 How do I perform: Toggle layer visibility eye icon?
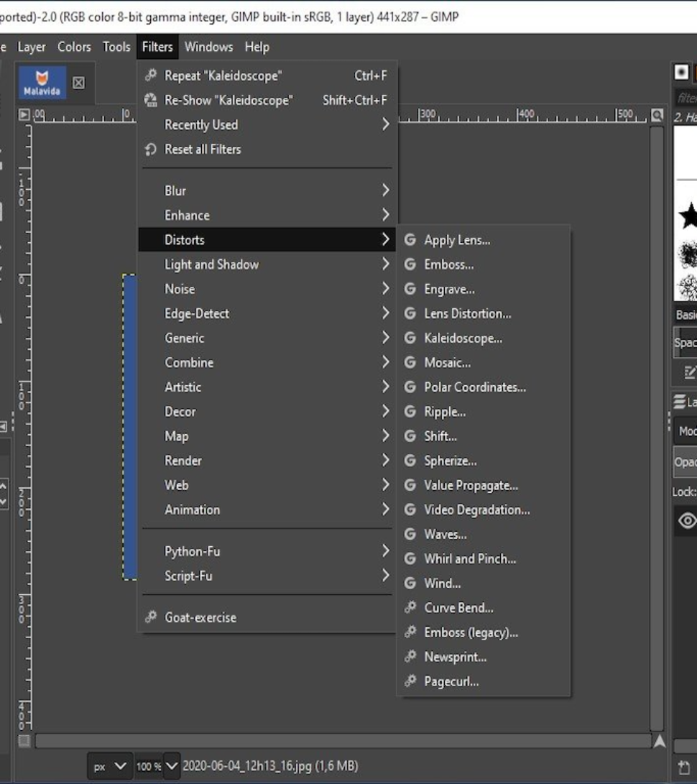[x=687, y=520]
